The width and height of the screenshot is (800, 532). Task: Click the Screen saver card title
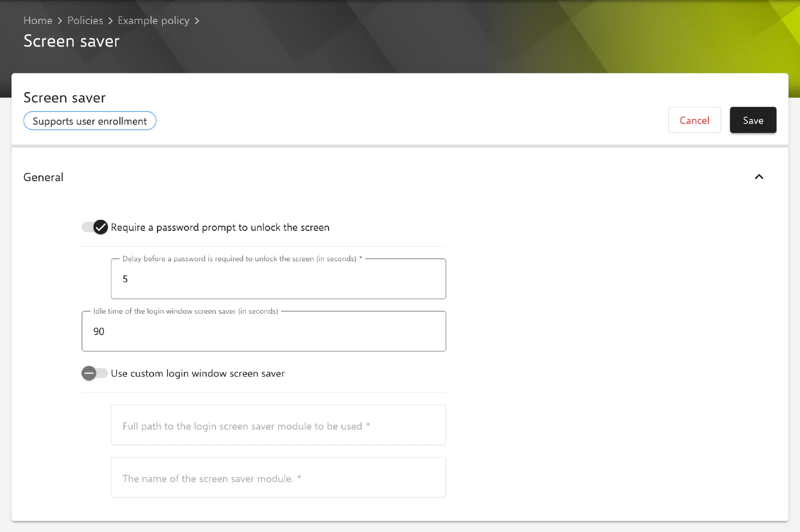click(64, 97)
